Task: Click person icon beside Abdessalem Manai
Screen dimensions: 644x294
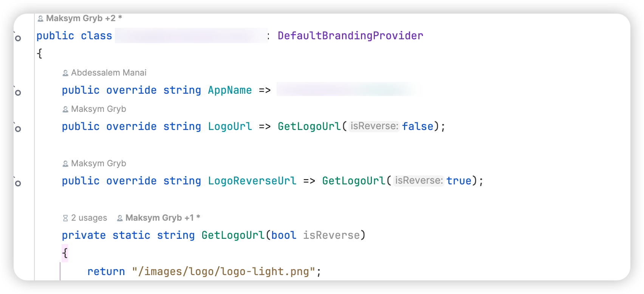Action: point(65,73)
